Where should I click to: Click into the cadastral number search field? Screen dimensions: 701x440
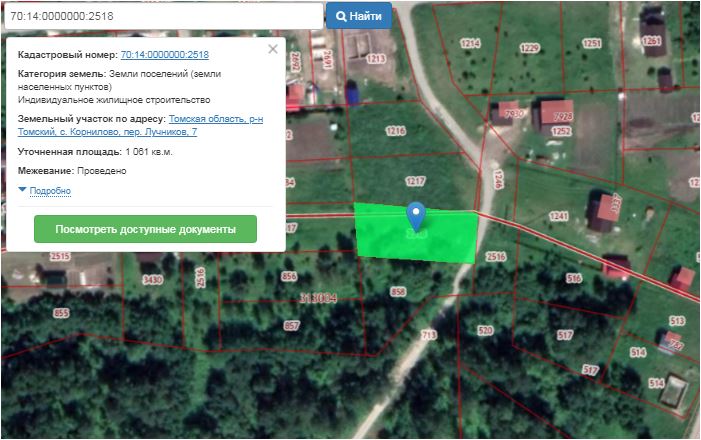click(164, 16)
